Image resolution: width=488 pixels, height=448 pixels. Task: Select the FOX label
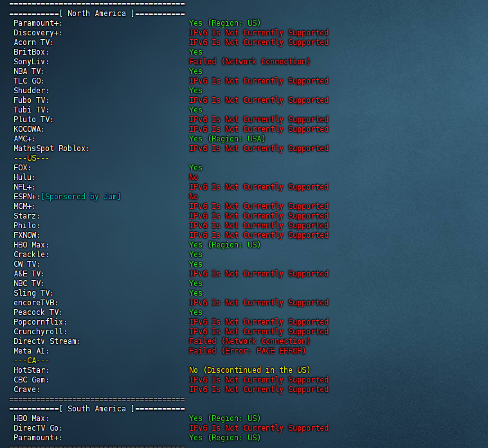(x=22, y=168)
